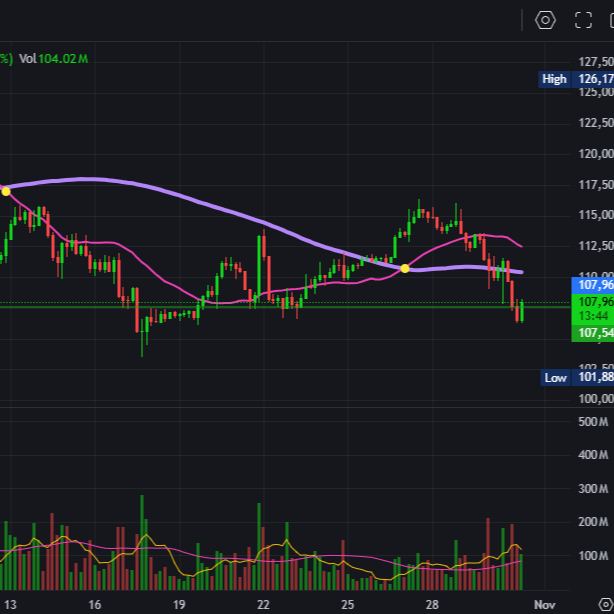The height and width of the screenshot is (614, 614).
Task: Click the 200 M volume scale label
Action: coord(593,522)
